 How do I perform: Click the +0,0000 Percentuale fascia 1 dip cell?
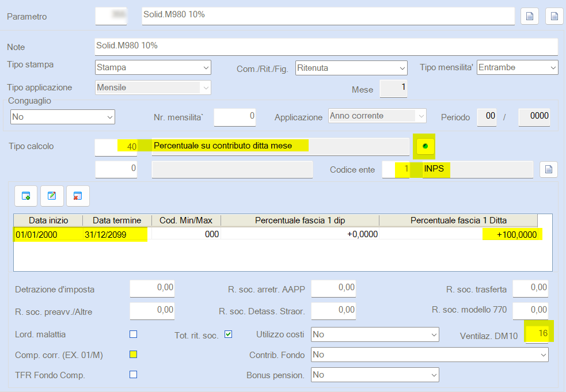click(300, 235)
